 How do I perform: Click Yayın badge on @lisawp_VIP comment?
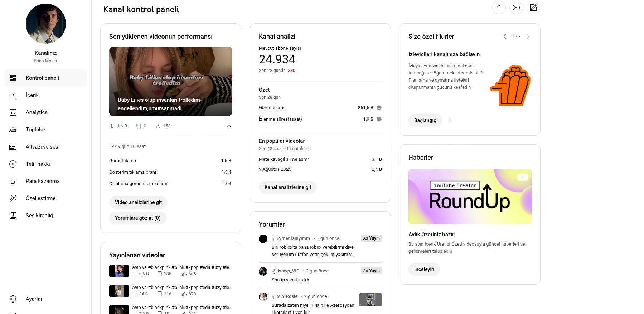tap(372, 271)
